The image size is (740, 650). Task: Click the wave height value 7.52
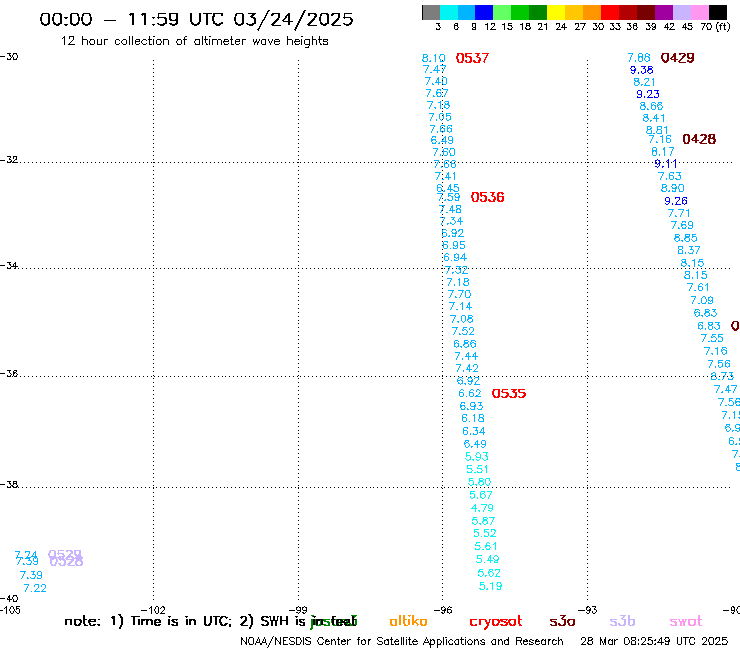click(463, 331)
